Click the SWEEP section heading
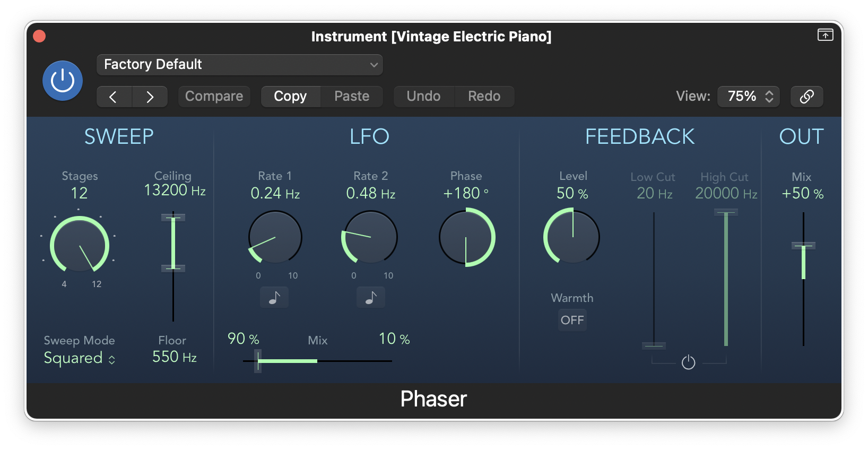Screen dimensions: 868x450 119,137
